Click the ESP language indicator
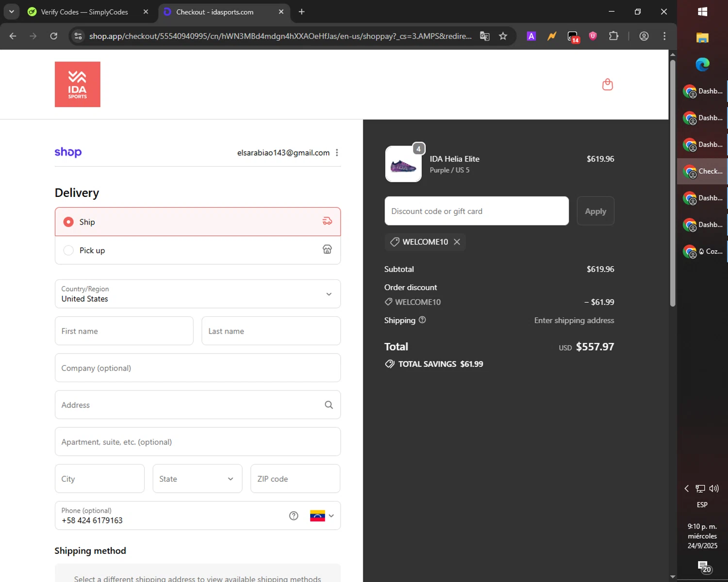This screenshot has height=582, width=728. click(x=702, y=505)
